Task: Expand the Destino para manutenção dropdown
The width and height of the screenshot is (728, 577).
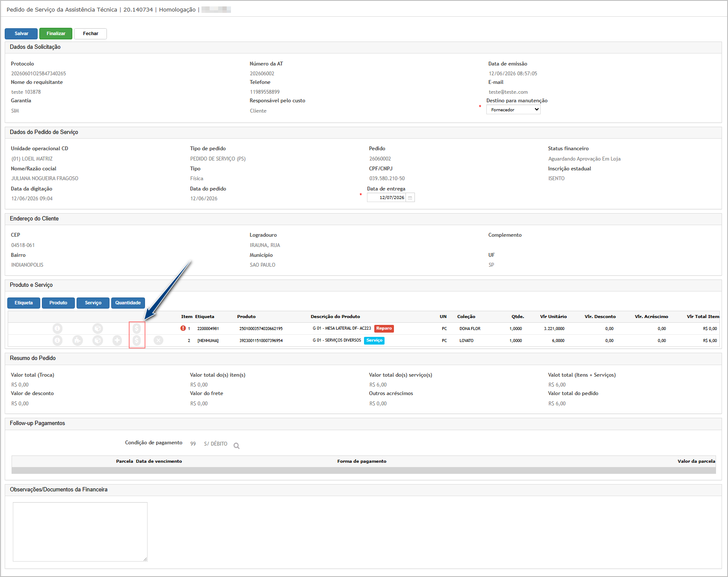Action: pyautogui.click(x=513, y=110)
